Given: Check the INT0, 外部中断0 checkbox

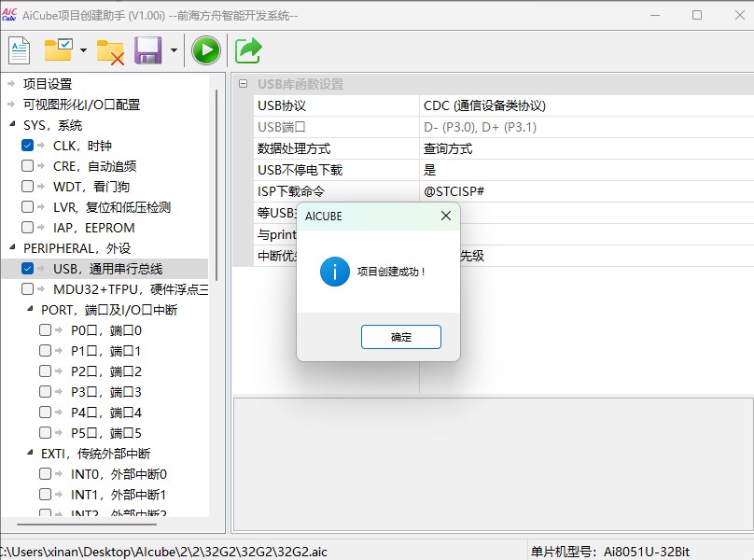Looking at the screenshot, I should coord(45,474).
